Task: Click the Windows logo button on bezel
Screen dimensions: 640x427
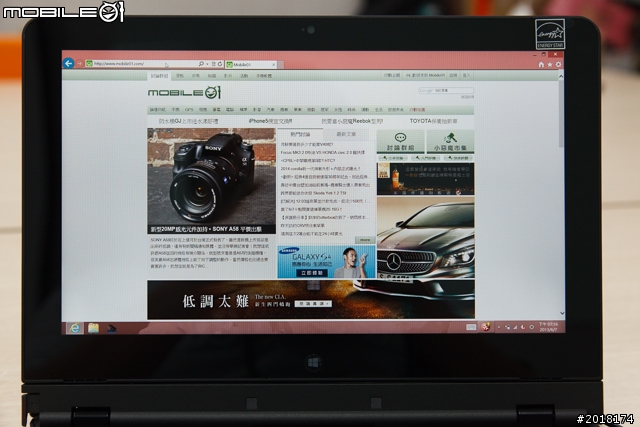Action: pyautogui.click(x=313, y=363)
